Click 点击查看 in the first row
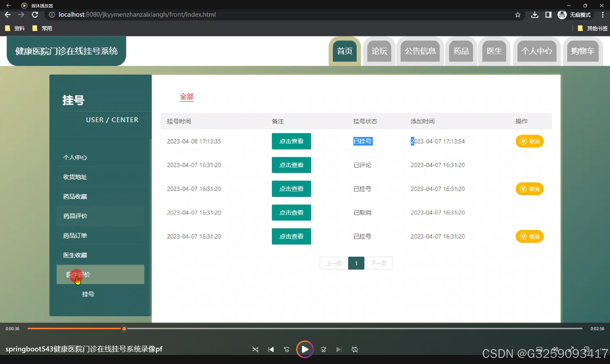This screenshot has width=610, height=364. 291,141
